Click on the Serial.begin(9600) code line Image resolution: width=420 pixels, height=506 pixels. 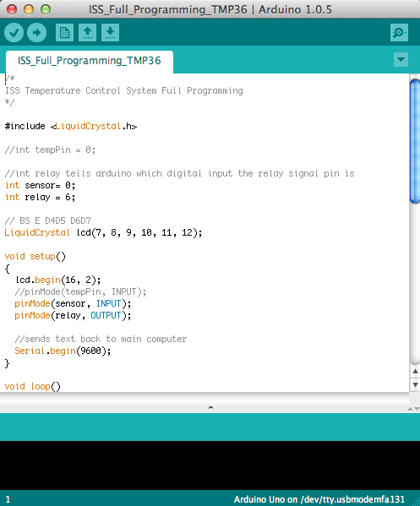coord(63,351)
